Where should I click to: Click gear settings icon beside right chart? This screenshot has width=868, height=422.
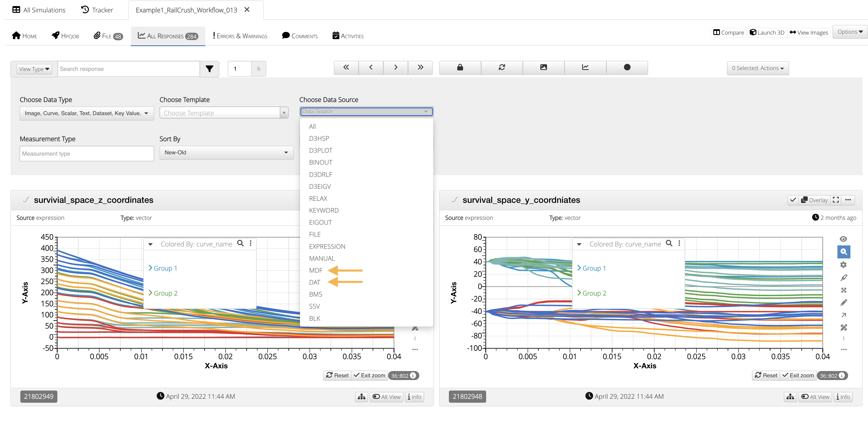click(x=843, y=265)
